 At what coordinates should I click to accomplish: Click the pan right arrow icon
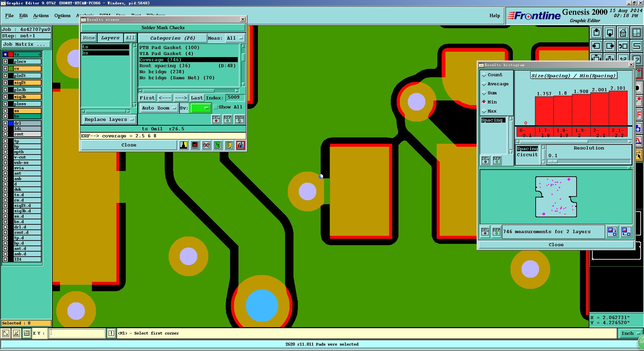610,46
